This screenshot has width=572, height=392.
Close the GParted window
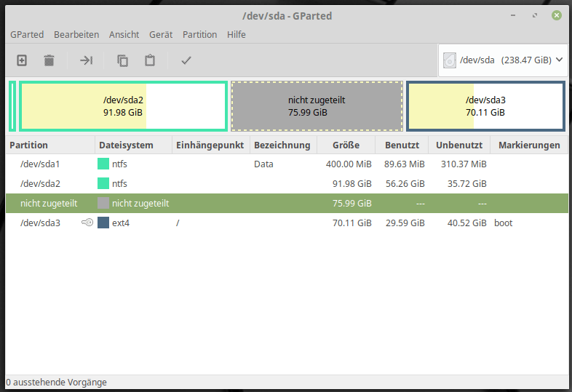pyautogui.click(x=556, y=15)
